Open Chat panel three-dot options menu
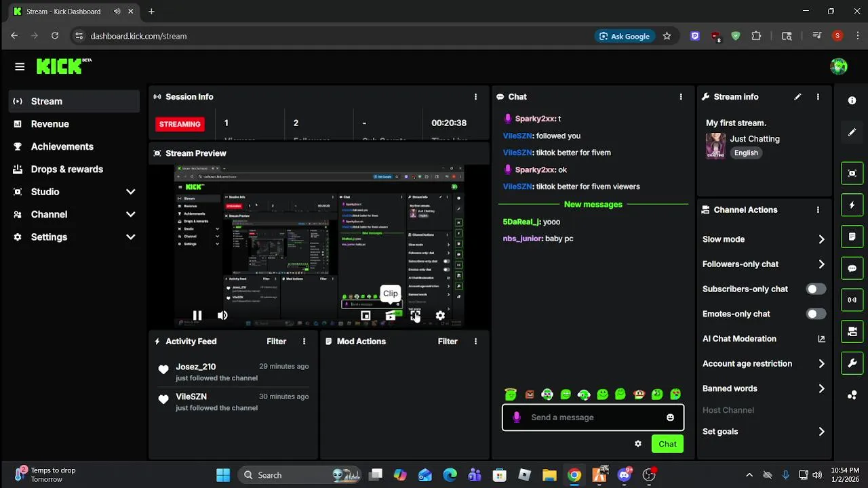 (x=681, y=97)
